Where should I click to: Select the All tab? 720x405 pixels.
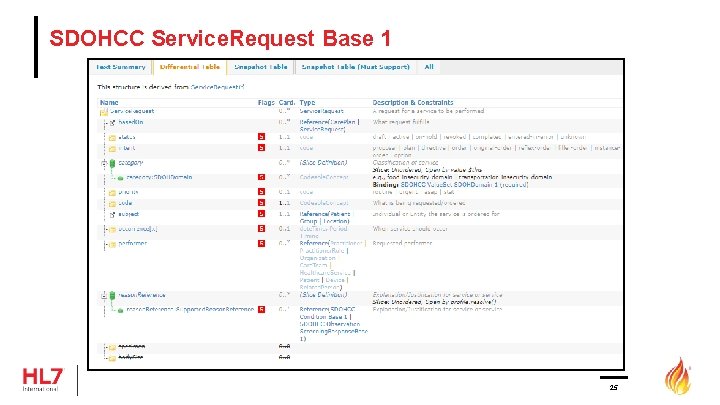[429, 67]
